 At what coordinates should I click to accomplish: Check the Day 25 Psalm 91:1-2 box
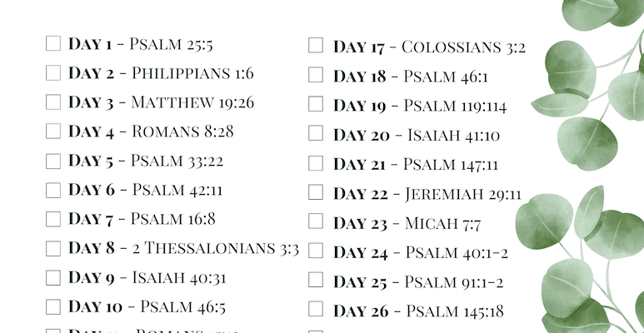point(316,281)
